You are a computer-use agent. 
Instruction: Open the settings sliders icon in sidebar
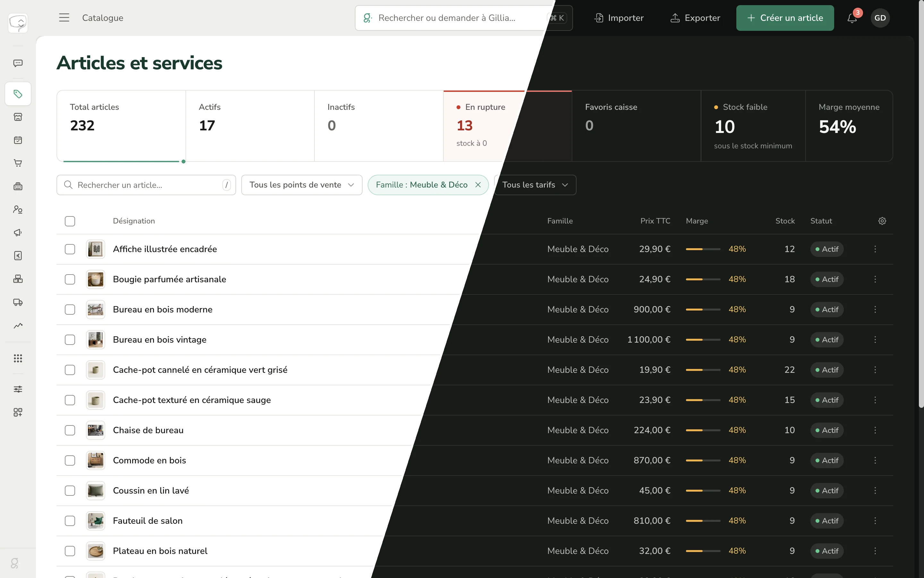pos(18,389)
